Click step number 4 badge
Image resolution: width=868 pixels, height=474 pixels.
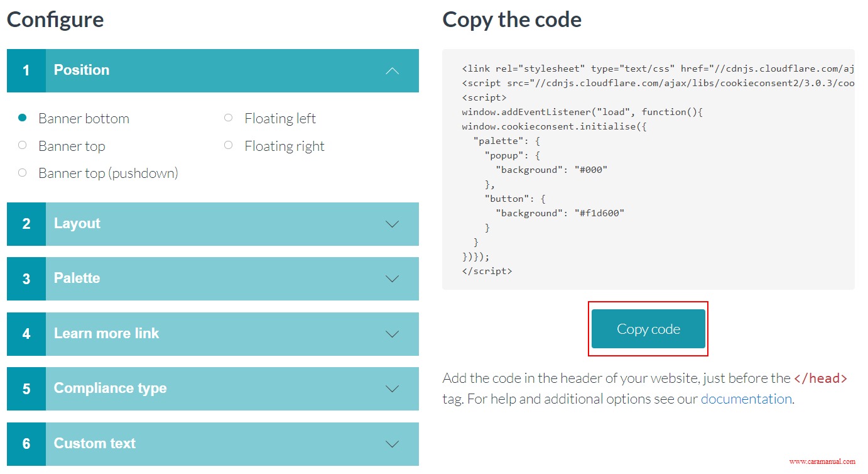coord(26,334)
